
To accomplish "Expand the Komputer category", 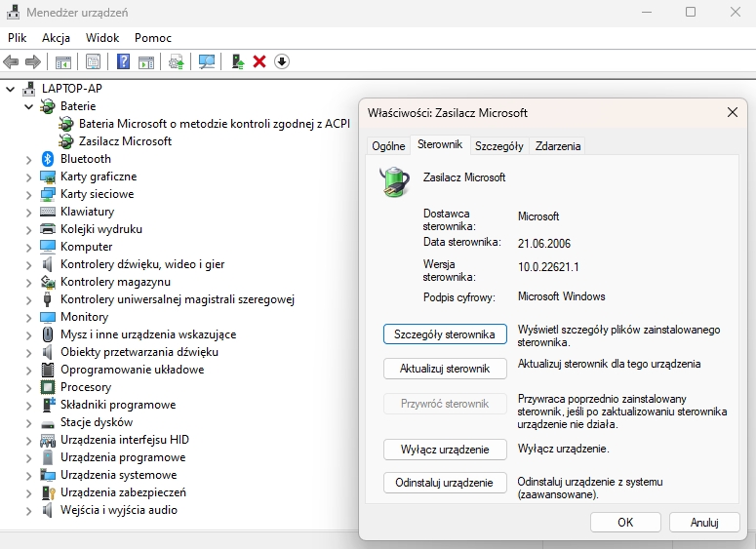I will point(29,248).
